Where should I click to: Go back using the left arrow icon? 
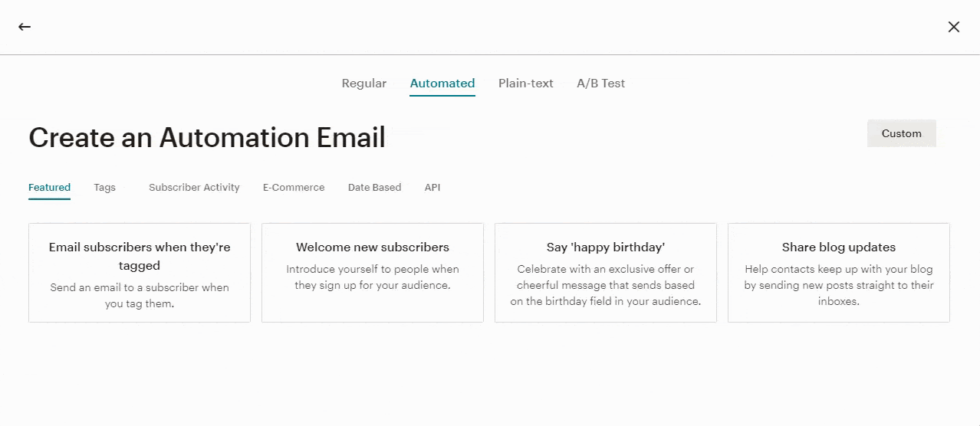click(x=25, y=27)
